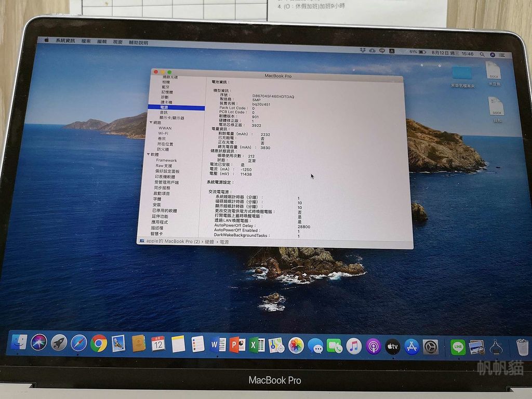Select 延伸功能 in the sidebar
Image resolution: width=532 pixels, height=399 pixels.
(x=160, y=216)
